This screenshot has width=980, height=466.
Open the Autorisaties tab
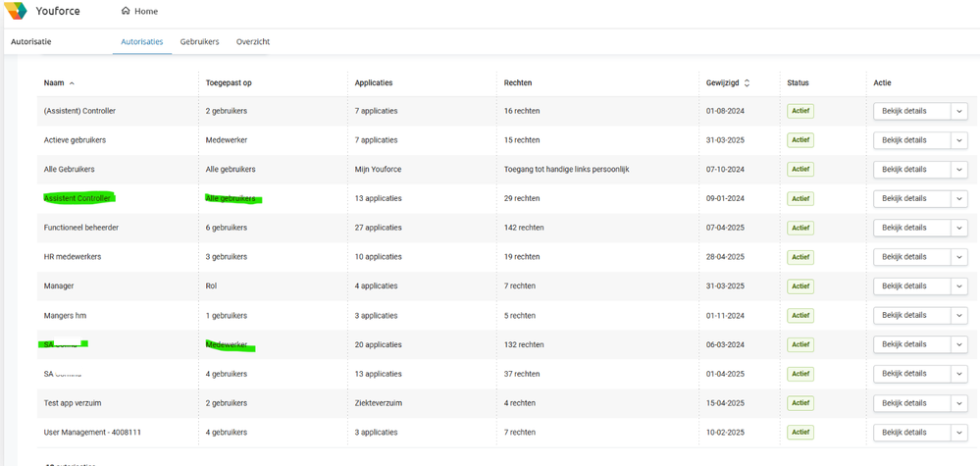(x=142, y=42)
